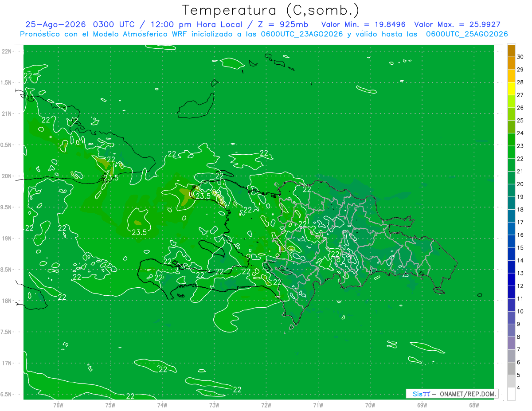Click the color legend value '13'
The height and width of the screenshot is (411, 532).
coord(520,273)
